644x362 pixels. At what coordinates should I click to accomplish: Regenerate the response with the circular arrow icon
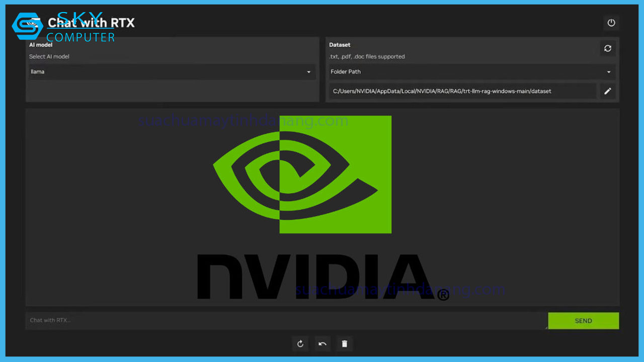(x=300, y=344)
